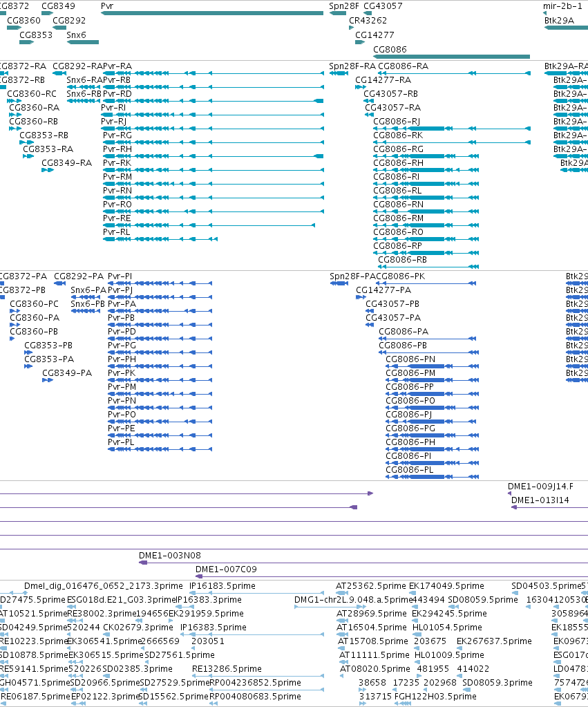The width and height of the screenshot is (588, 707).
Task: Select the 'Pvr-RA' transcript label
Action: click(117, 66)
